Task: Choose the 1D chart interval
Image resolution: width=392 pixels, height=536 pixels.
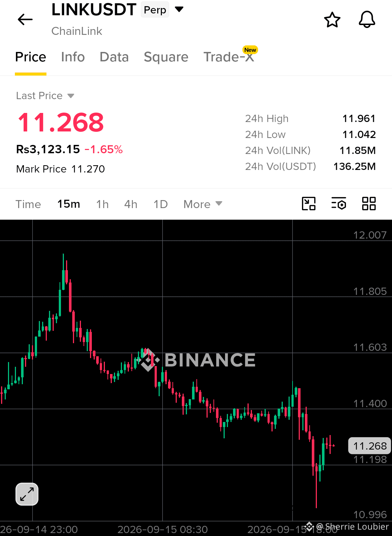Action: point(160,204)
